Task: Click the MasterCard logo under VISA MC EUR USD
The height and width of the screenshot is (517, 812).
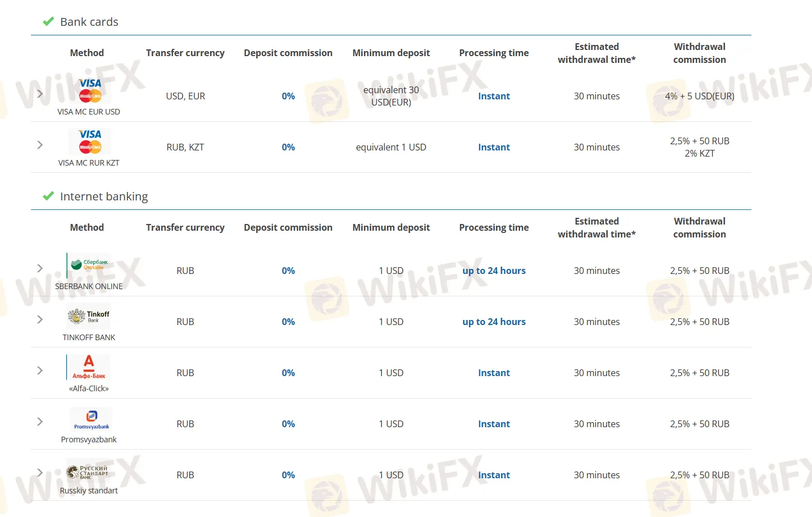Action: [89, 95]
